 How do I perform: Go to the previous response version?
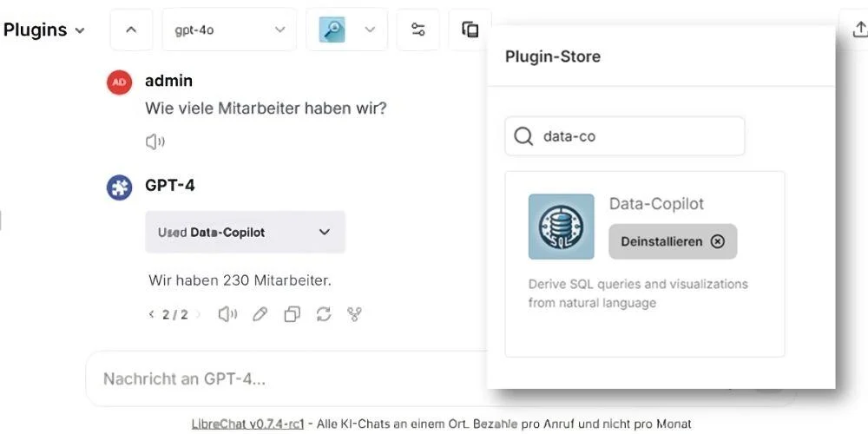(151, 315)
